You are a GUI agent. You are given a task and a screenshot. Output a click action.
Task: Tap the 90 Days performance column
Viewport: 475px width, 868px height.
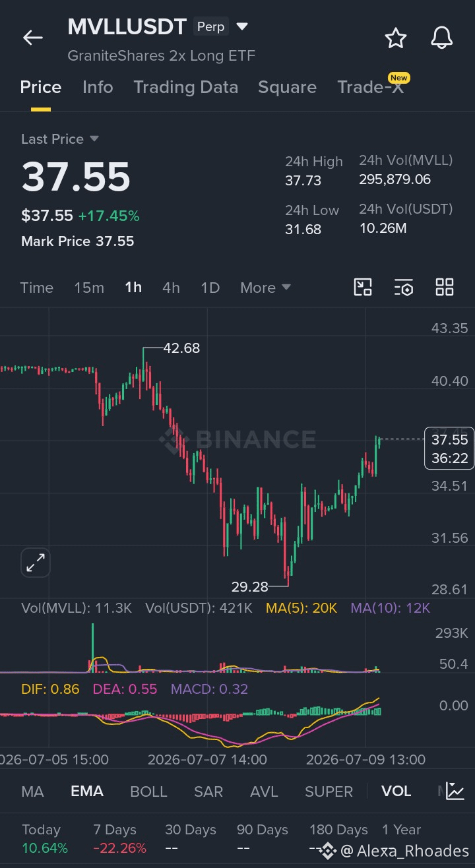[263, 838]
